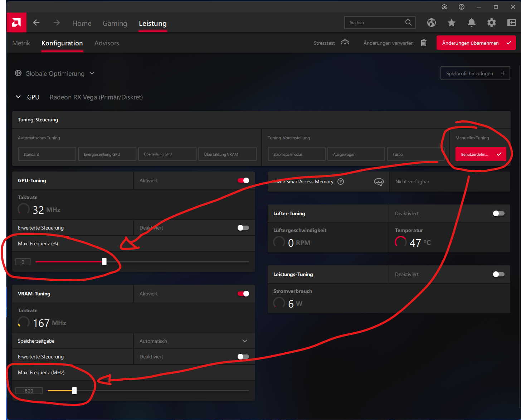Click plus icon on Spielprofil hinzufügen
The width and height of the screenshot is (521, 420).
(x=503, y=73)
